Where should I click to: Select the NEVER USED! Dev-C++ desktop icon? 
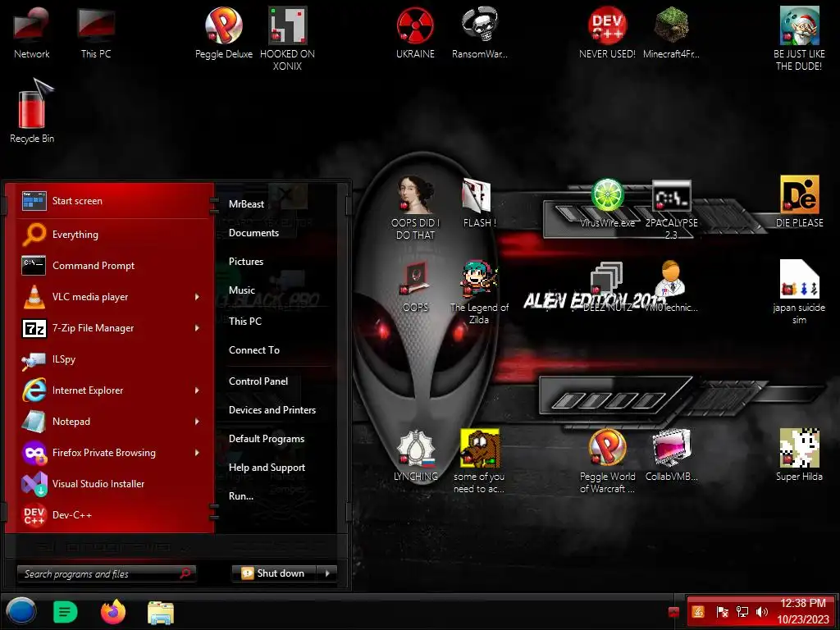coord(607,33)
